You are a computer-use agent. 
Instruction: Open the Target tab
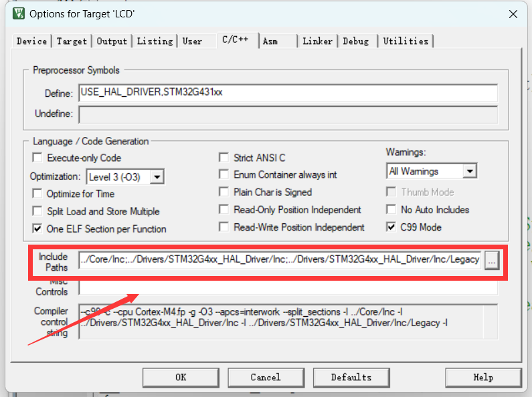pos(72,41)
